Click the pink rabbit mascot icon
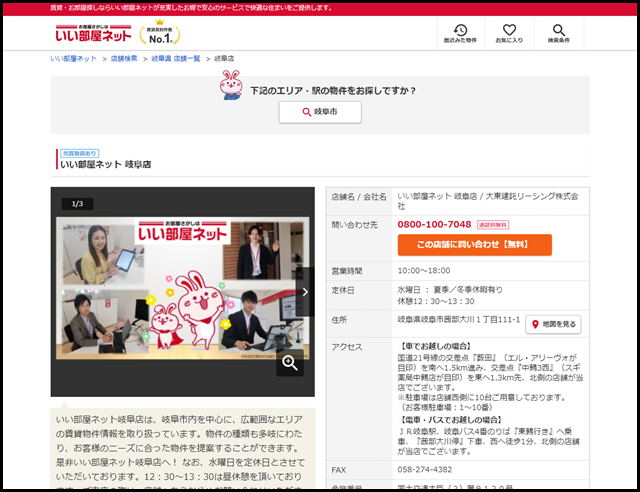Viewport: 640px width, 492px height. (x=231, y=85)
